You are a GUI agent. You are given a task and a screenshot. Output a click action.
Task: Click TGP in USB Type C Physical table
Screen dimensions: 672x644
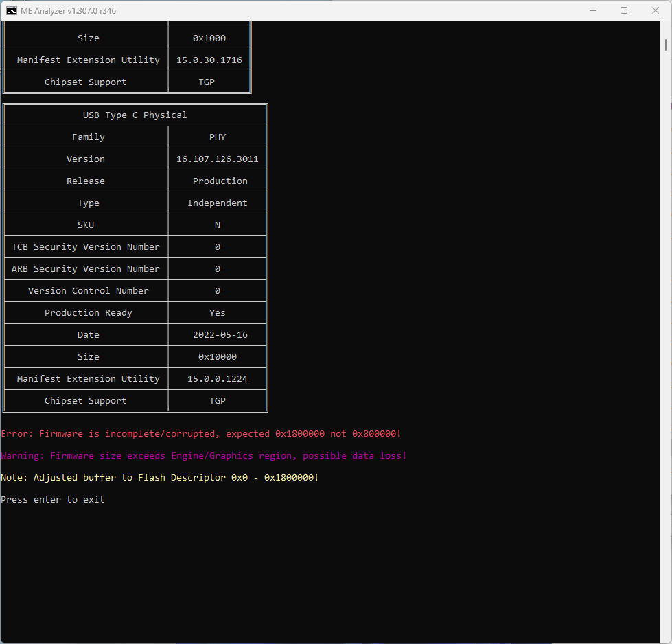coord(218,400)
